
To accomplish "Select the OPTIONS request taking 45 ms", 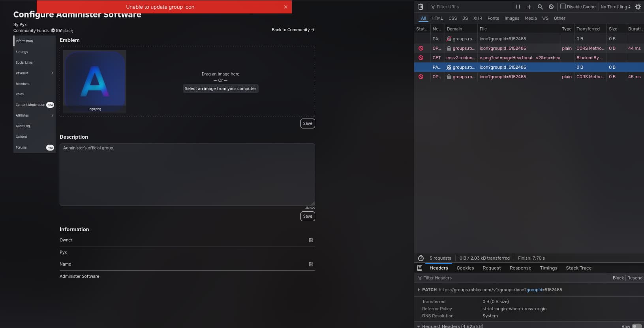I will [529, 77].
